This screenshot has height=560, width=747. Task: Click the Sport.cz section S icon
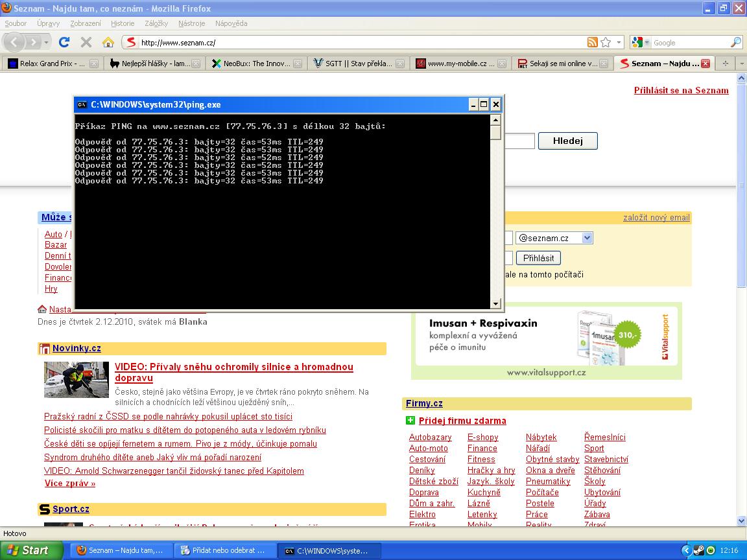pyautogui.click(x=44, y=509)
